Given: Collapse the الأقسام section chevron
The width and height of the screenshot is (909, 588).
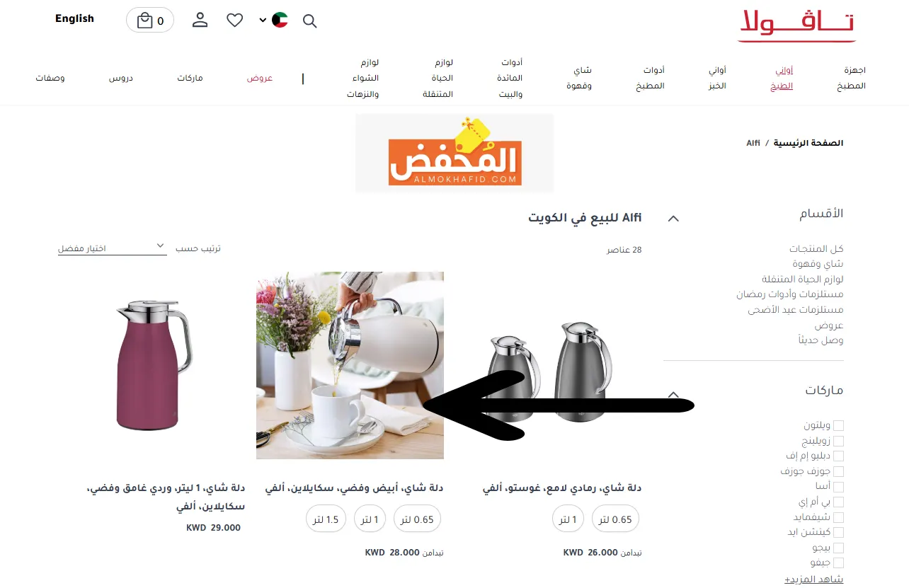Looking at the screenshot, I should (x=673, y=219).
